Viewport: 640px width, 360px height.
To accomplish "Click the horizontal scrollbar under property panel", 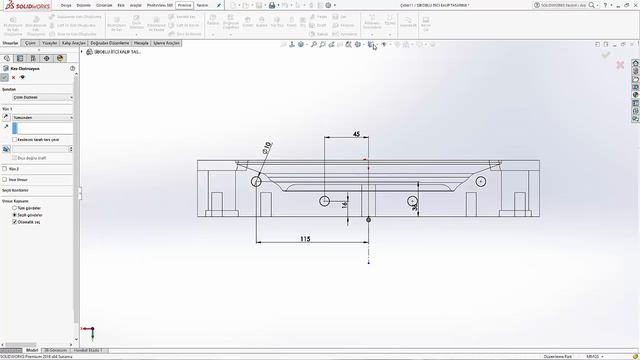I will click(x=20, y=345).
